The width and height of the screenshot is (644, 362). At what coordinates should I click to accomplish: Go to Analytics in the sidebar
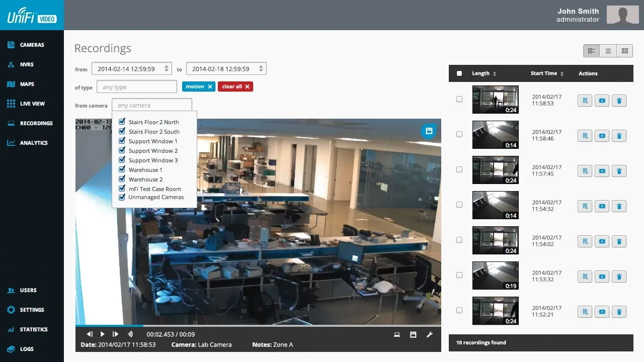[x=33, y=143]
